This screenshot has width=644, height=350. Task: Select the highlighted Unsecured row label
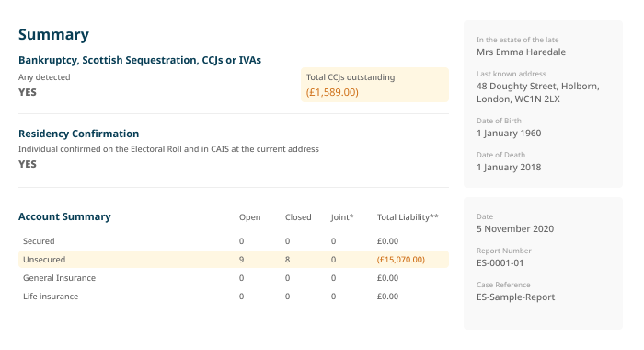pos(44,260)
